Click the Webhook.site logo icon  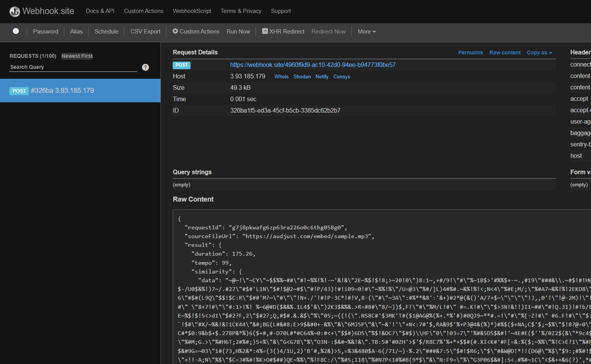click(15, 11)
